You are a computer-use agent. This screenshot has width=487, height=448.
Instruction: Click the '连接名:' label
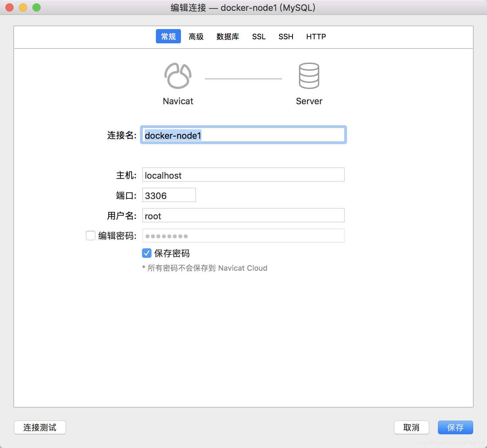point(122,135)
